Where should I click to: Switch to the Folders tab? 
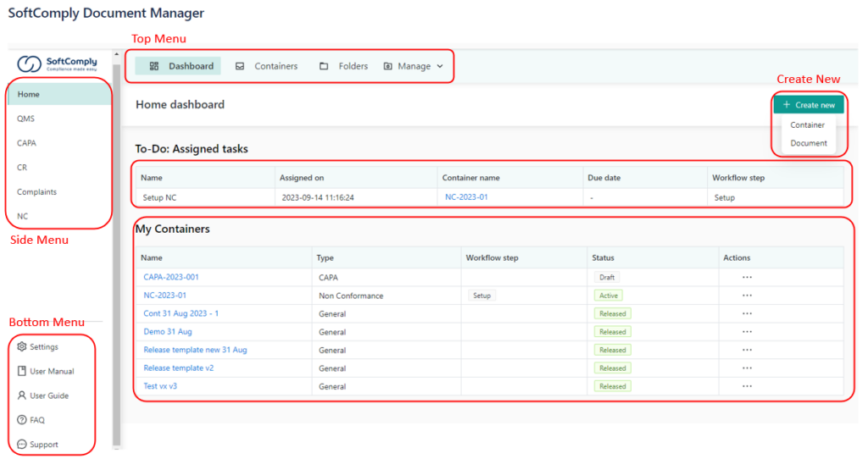coord(343,66)
